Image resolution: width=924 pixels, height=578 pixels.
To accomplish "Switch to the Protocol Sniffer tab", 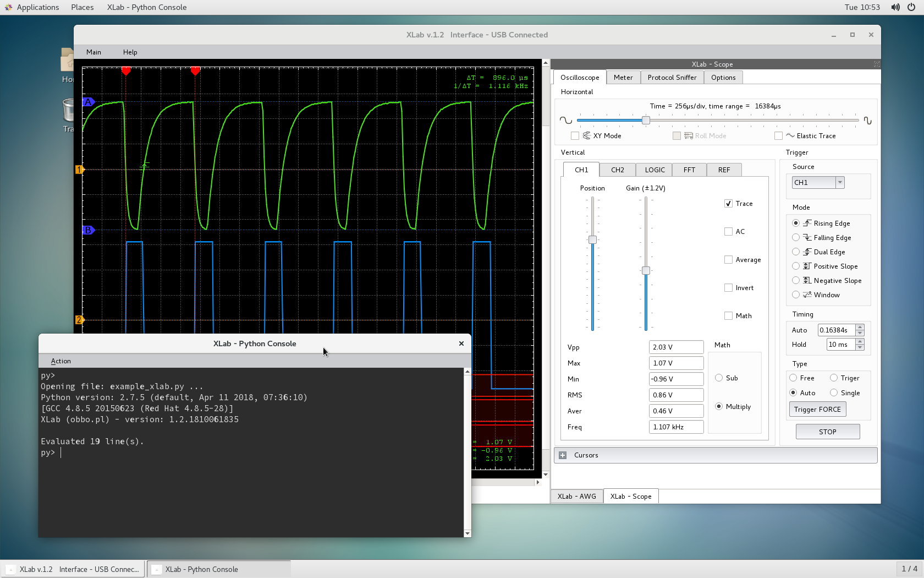I will tap(672, 78).
